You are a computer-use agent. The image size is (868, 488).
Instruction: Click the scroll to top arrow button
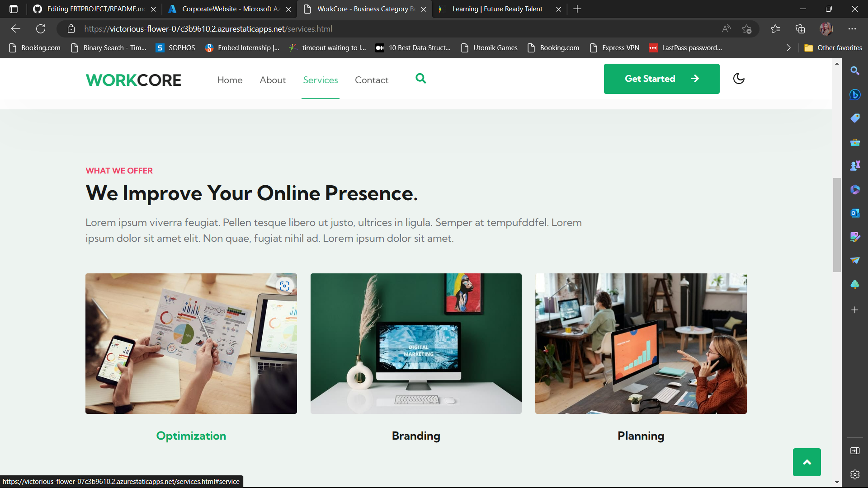[807, 462]
